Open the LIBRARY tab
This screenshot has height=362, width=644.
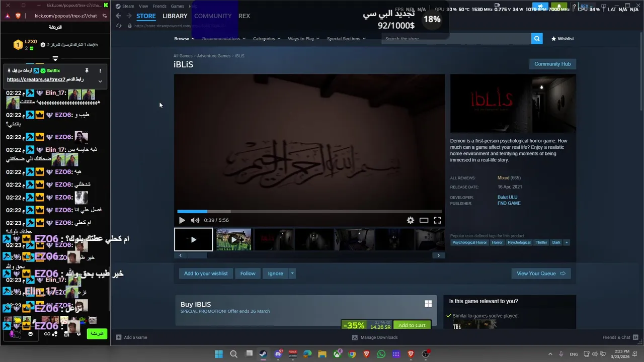(175, 16)
